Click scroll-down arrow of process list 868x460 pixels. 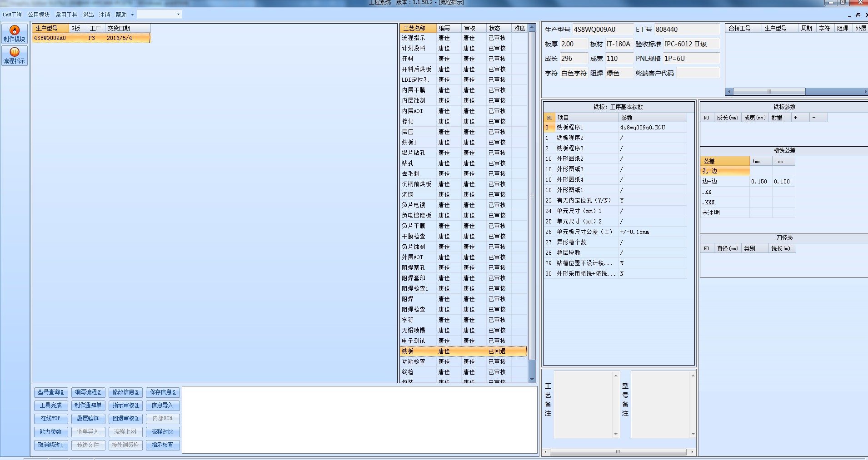point(532,379)
